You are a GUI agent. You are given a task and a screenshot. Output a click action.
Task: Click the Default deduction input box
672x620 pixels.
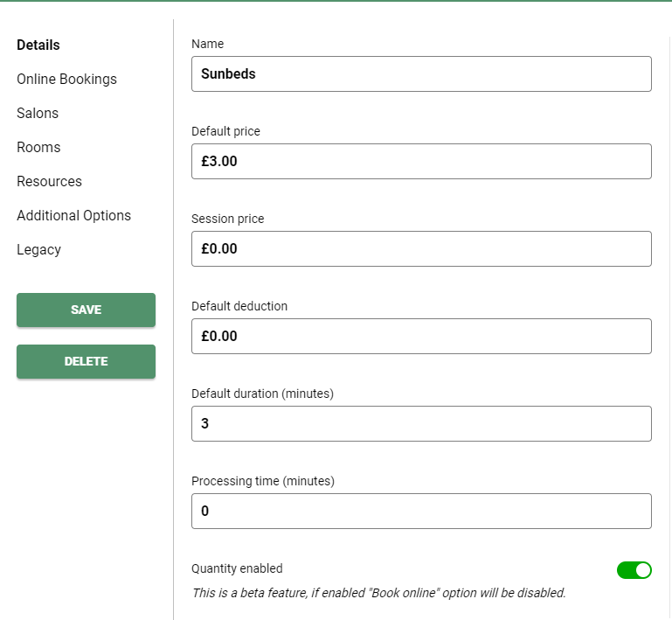pyautogui.click(x=421, y=336)
